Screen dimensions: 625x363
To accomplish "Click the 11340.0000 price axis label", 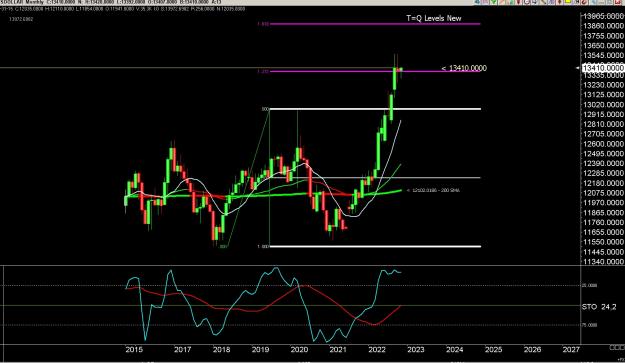I will (x=603, y=261).
